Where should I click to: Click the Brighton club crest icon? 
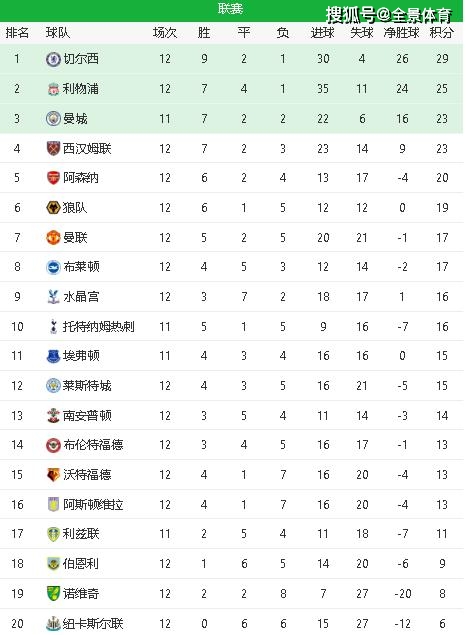point(53,267)
